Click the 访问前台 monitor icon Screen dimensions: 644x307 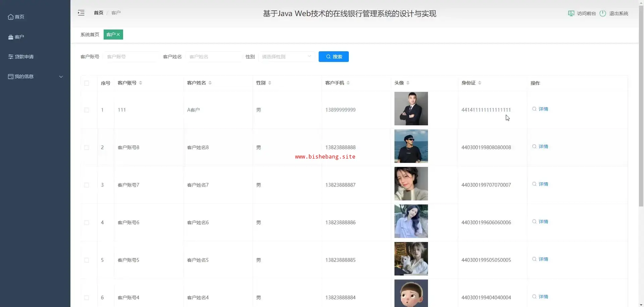571,13
